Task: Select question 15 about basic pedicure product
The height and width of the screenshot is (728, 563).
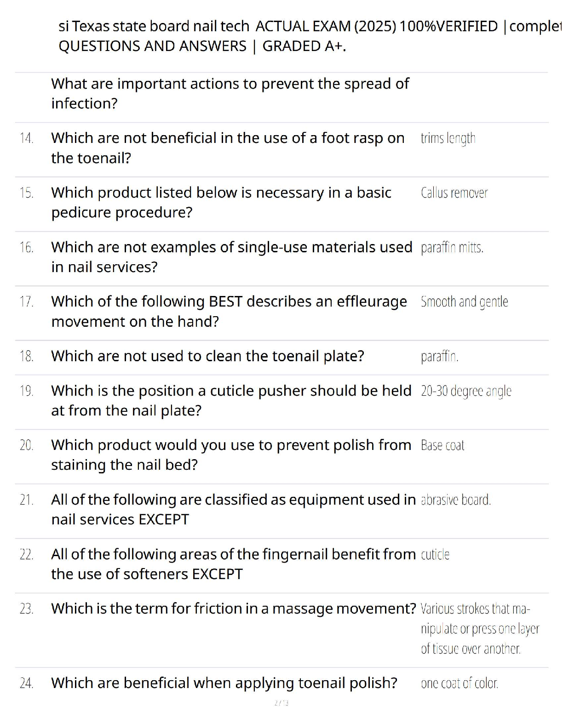Action: click(x=221, y=202)
